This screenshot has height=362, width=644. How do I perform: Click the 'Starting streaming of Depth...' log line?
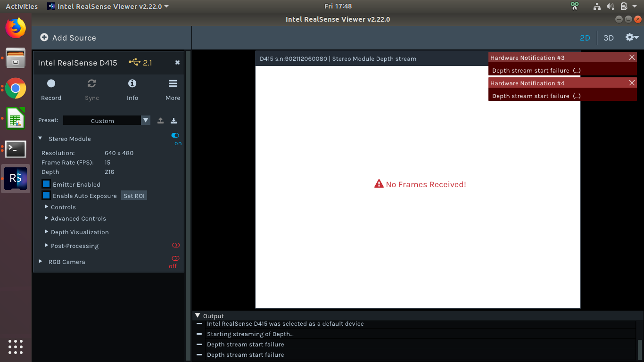pos(250,334)
